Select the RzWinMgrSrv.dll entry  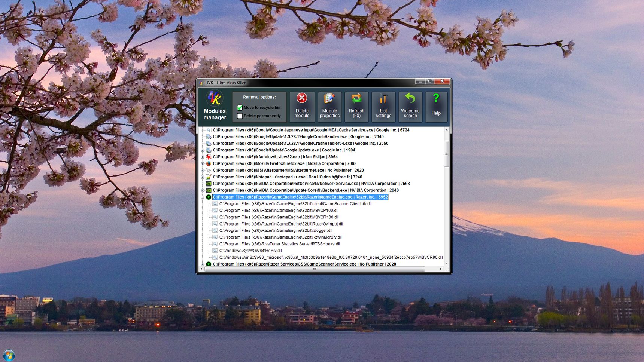click(280, 237)
